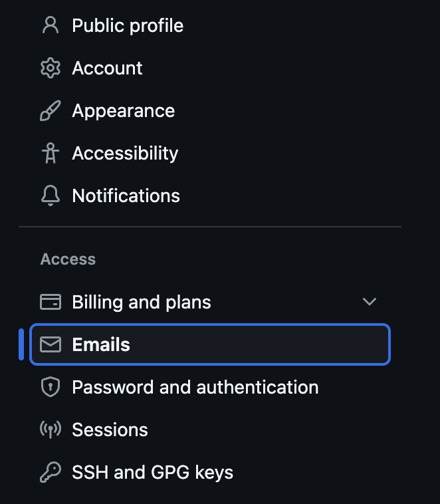Click the Emails envelope icon
This screenshot has height=504, width=440.
point(51,344)
